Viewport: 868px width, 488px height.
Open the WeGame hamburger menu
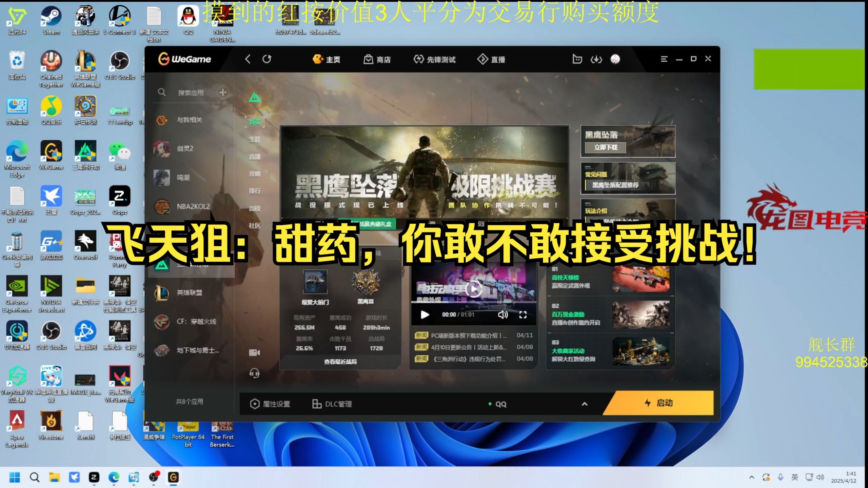[664, 59]
